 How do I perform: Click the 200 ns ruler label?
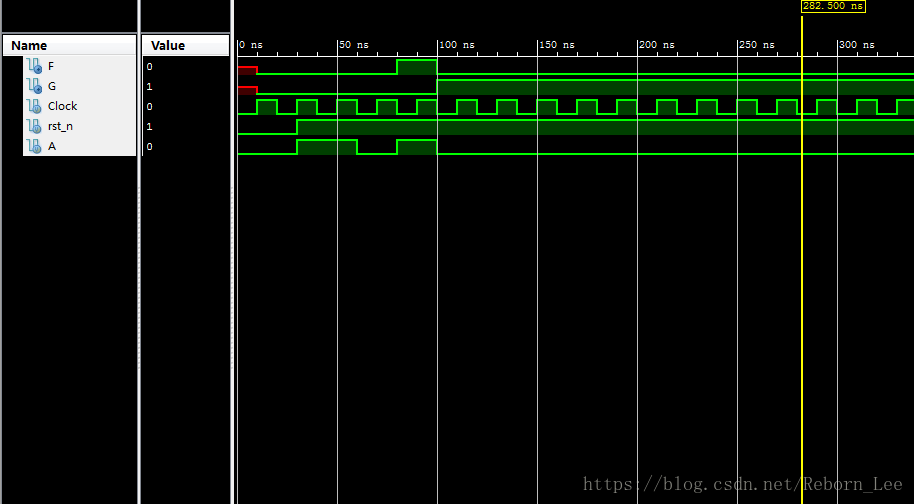pos(657,45)
